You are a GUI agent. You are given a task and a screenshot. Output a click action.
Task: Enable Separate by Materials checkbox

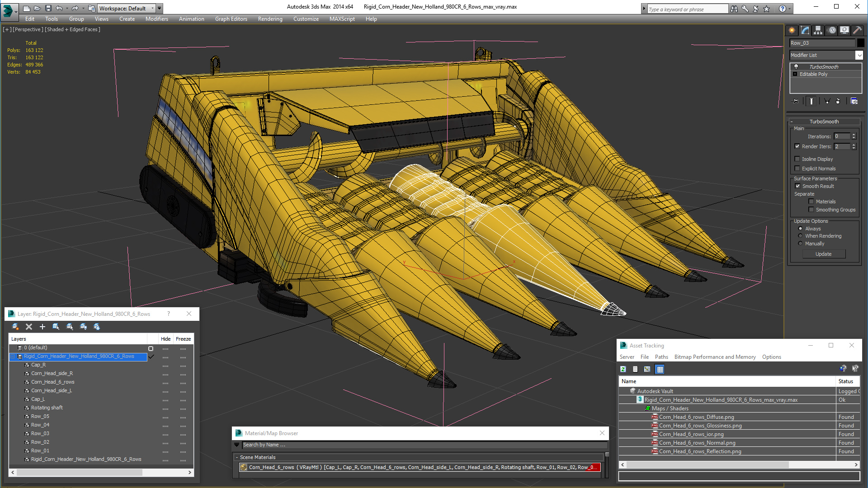[811, 201]
